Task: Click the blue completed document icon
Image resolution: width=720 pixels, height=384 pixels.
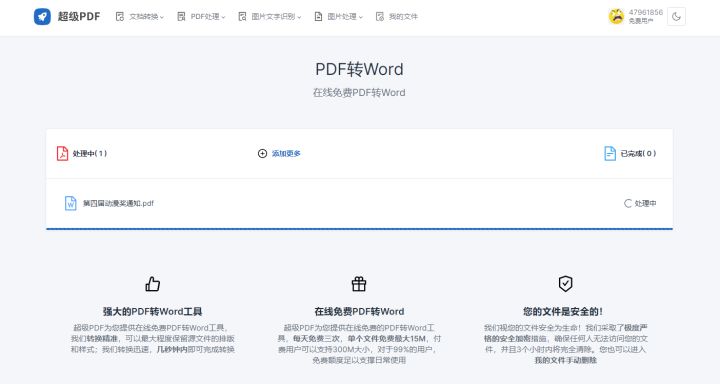Action: [x=610, y=153]
